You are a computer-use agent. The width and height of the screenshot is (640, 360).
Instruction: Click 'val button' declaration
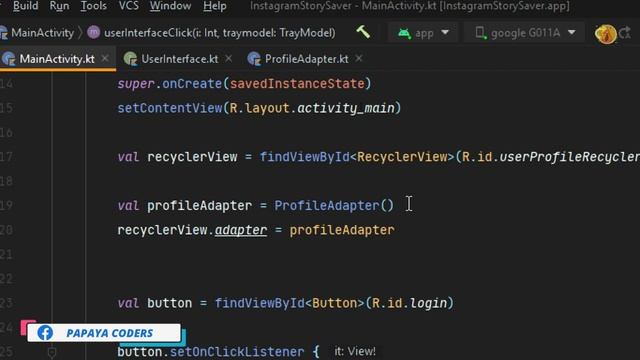(x=155, y=303)
